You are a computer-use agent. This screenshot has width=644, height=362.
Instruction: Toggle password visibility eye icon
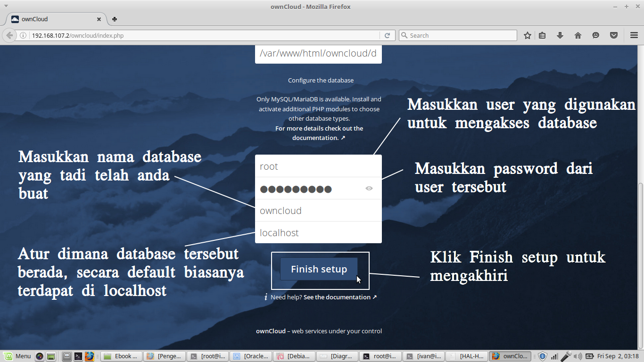click(x=369, y=189)
